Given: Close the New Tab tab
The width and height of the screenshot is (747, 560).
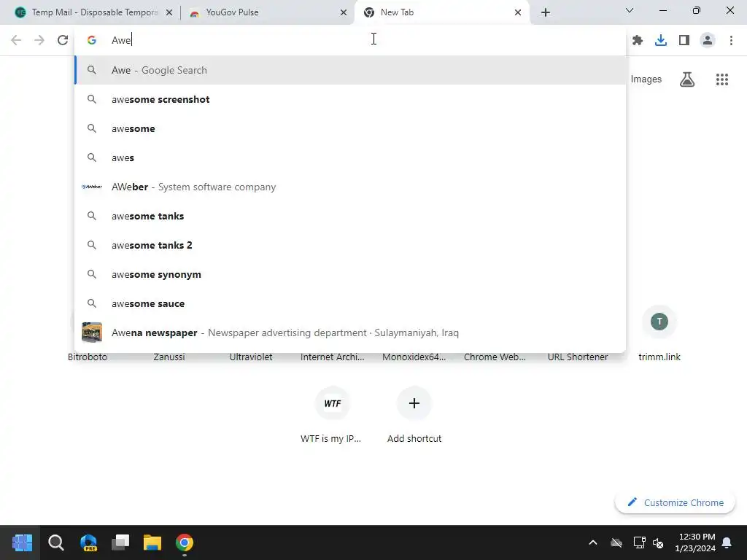Looking at the screenshot, I should [x=518, y=12].
